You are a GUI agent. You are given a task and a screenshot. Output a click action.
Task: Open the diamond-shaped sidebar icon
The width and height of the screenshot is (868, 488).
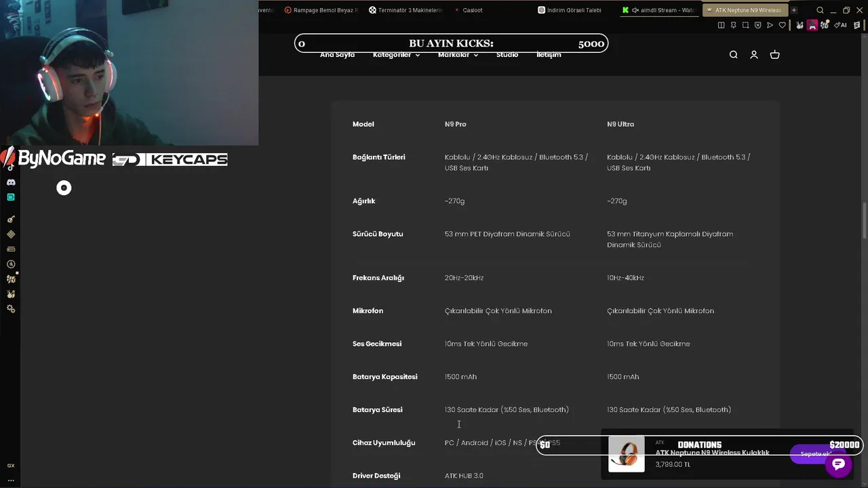pos(11,234)
